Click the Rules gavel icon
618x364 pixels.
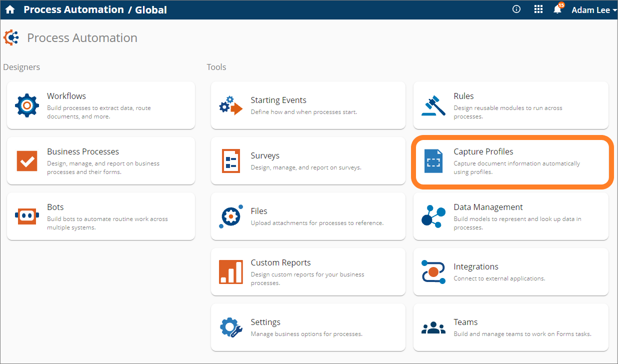(x=433, y=105)
